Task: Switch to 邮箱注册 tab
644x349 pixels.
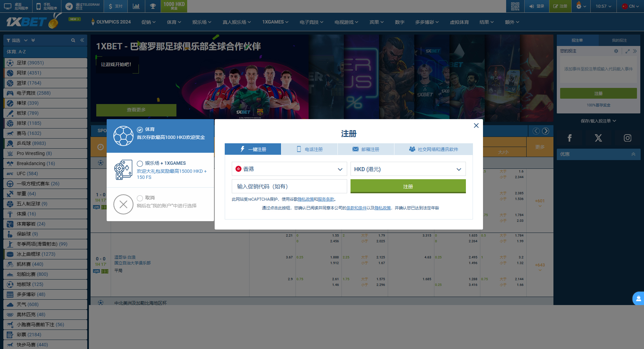Action: [366, 149]
